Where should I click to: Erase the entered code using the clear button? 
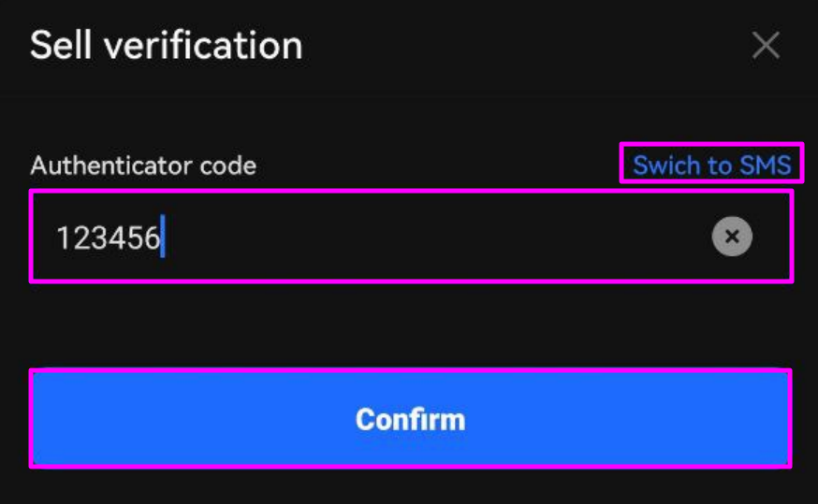click(732, 236)
